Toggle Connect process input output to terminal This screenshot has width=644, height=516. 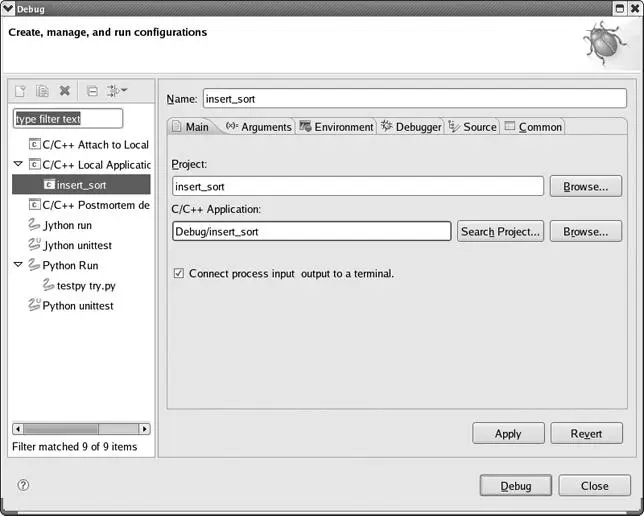(179, 273)
